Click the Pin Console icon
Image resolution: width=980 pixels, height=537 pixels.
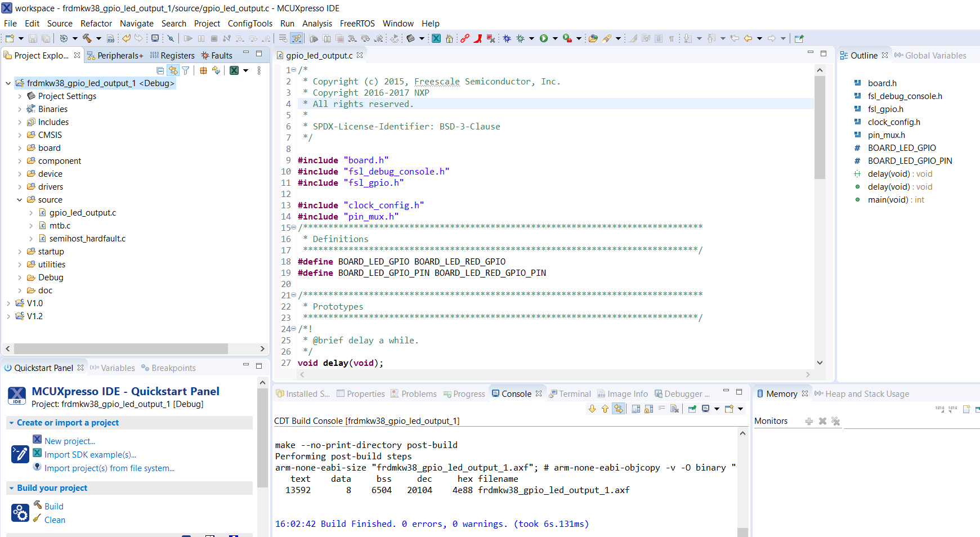pyautogui.click(x=692, y=409)
